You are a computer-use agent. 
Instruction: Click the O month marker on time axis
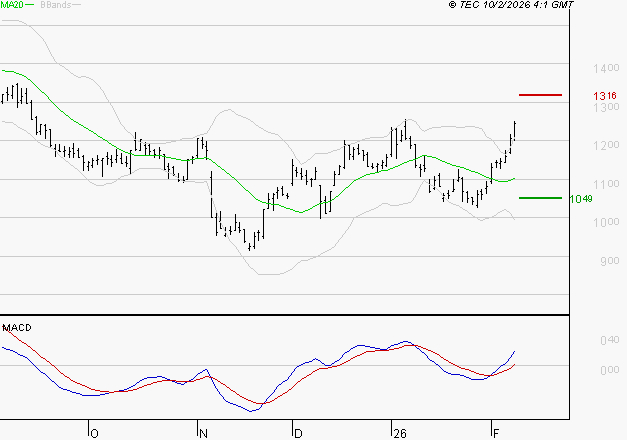(94, 434)
